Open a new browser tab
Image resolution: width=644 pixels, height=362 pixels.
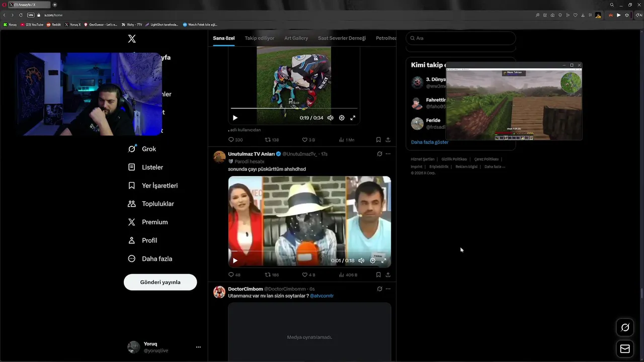[55, 5]
